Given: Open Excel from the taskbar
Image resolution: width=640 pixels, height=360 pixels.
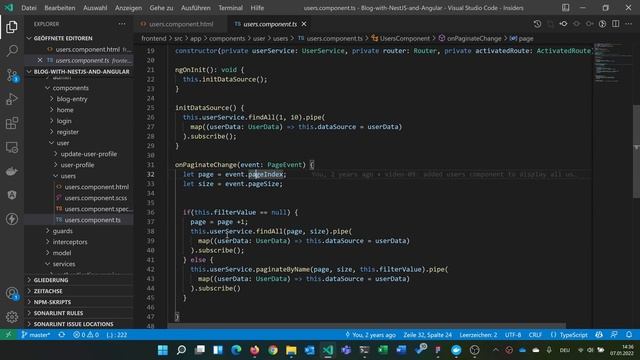Looking at the screenshot, I should (x=382, y=350).
